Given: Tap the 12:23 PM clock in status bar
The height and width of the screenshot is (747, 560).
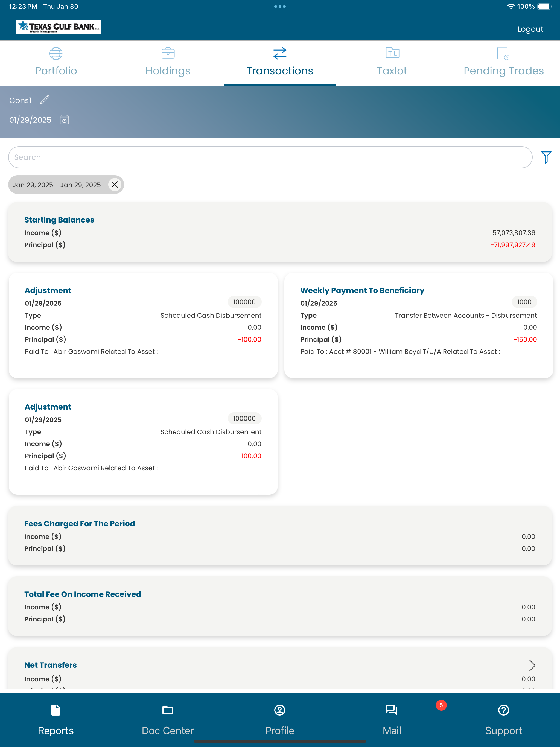Looking at the screenshot, I should pyautogui.click(x=23, y=6).
